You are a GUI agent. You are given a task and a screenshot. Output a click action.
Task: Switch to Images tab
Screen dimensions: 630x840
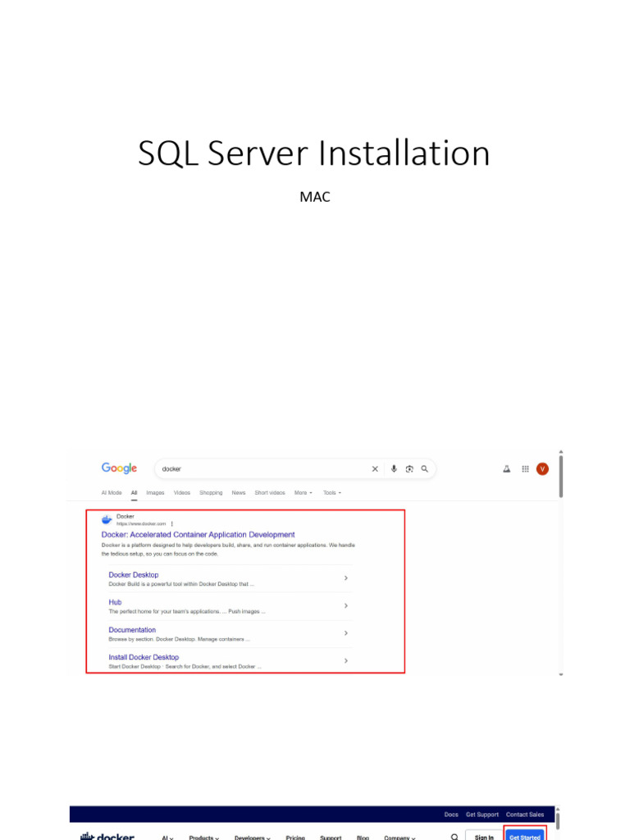155,493
